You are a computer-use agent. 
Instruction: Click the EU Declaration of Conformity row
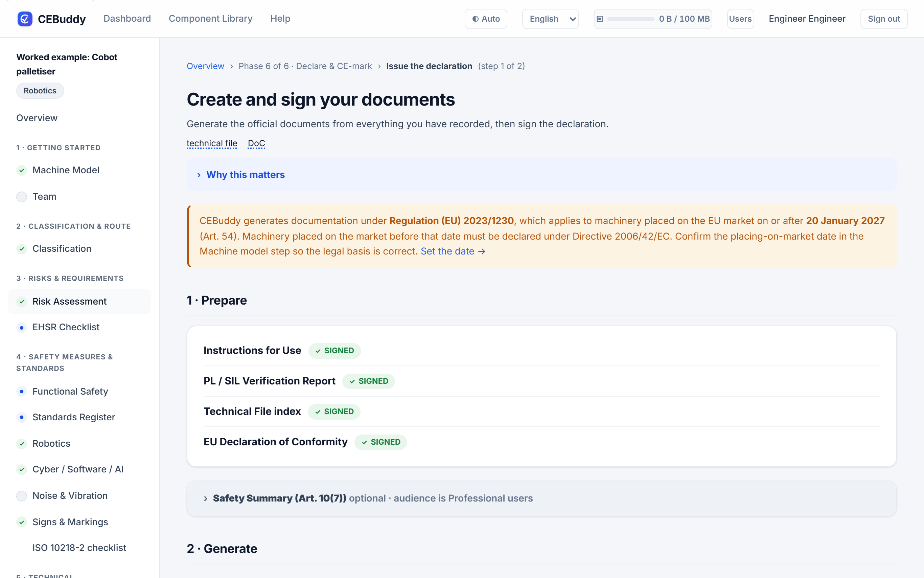pos(541,442)
